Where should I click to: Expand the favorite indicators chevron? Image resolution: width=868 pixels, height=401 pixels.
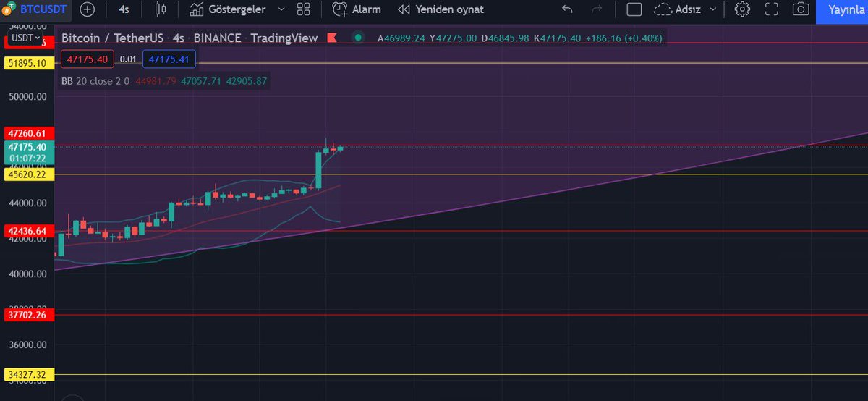point(281,10)
